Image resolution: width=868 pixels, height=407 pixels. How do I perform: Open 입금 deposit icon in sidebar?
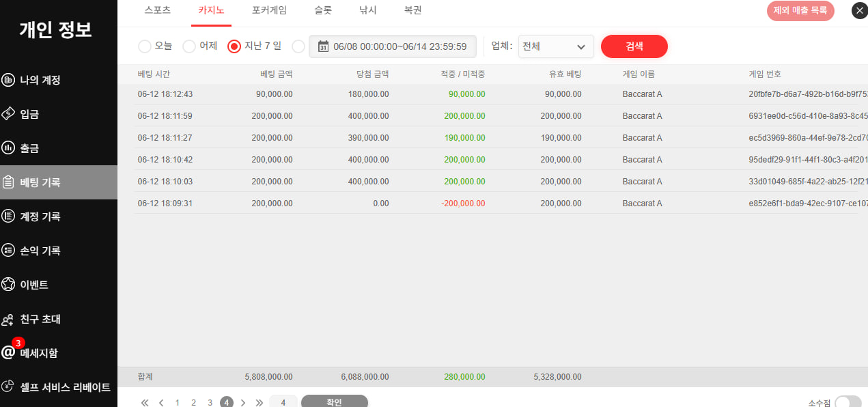click(x=9, y=114)
